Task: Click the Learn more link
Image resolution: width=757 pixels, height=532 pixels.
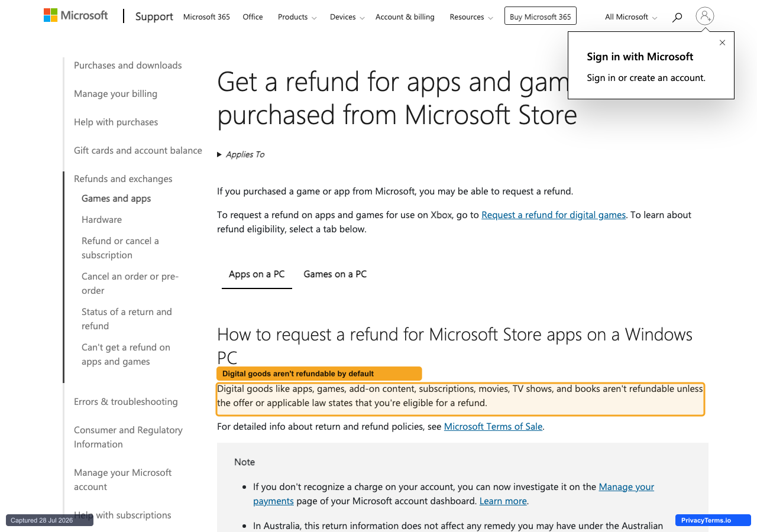Action: click(x=503, y=501)
